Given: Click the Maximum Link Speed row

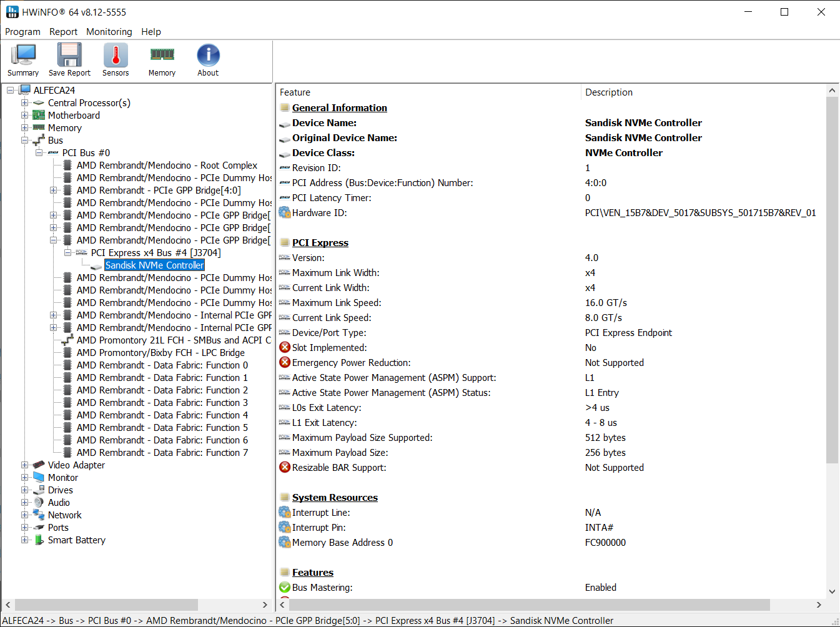Looking at the screenshot, I should coord(551,302).
